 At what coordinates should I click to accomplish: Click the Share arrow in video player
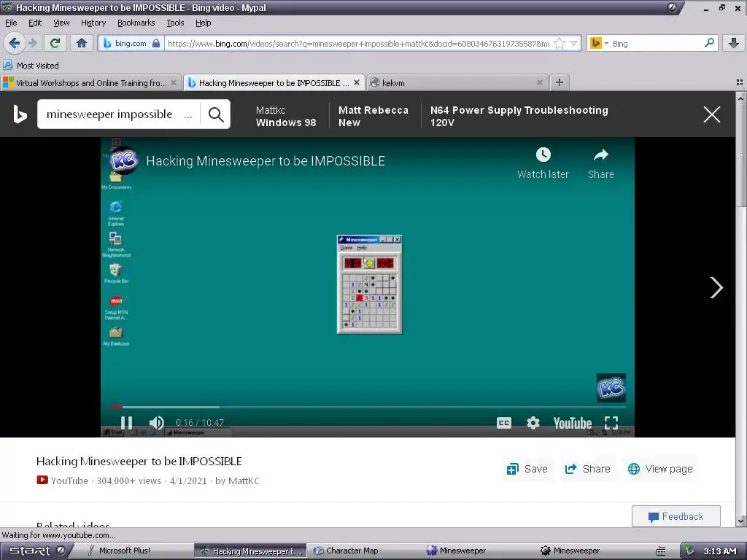coord(601,163)
